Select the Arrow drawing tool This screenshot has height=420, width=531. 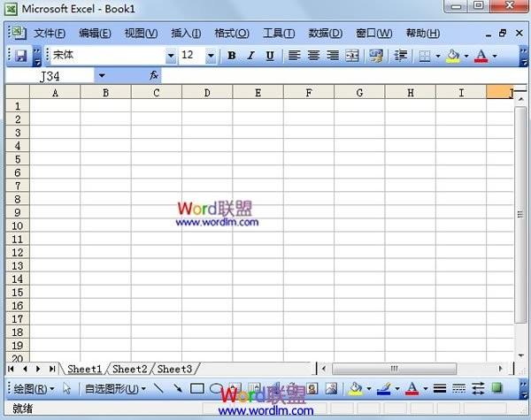(x=178, y=388)
